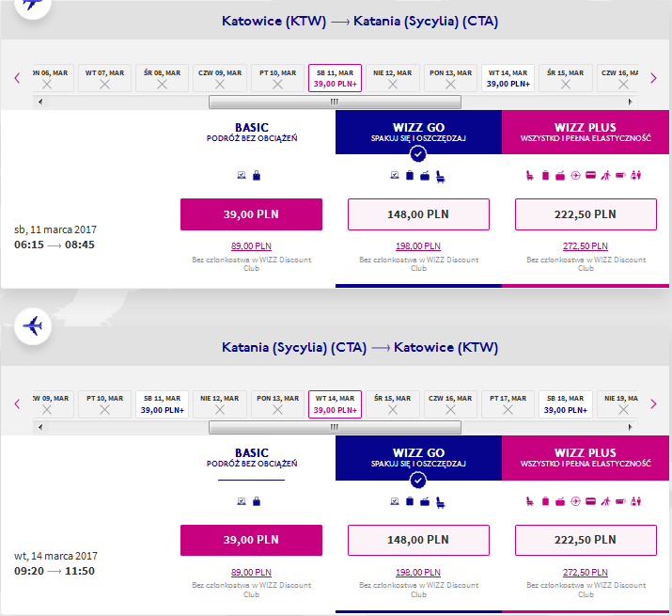Open the 272,50 PLN non-member price link for the 11 marca flight

click(586, 246)
